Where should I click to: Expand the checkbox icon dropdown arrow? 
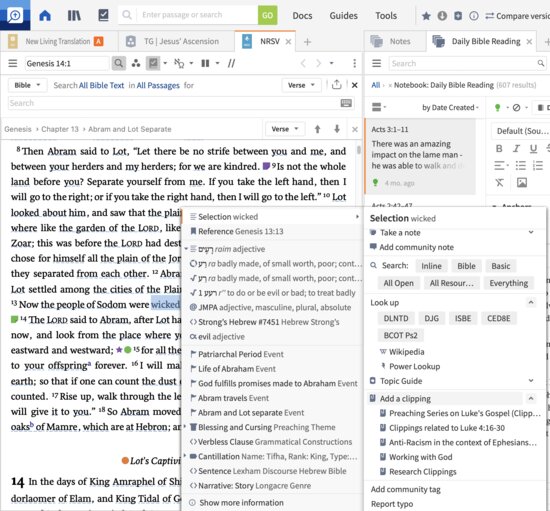point(165,63)
